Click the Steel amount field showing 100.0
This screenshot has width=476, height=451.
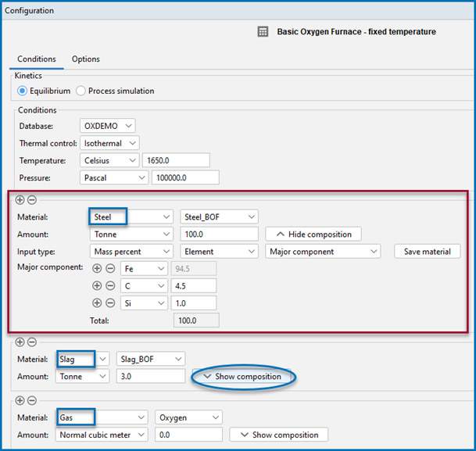(x=219, y=234)
